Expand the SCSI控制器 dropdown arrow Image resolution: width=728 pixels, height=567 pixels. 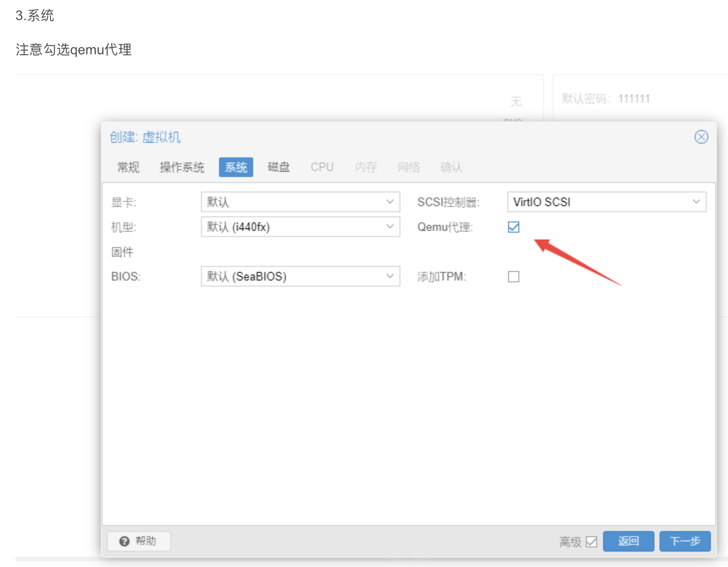696,202
